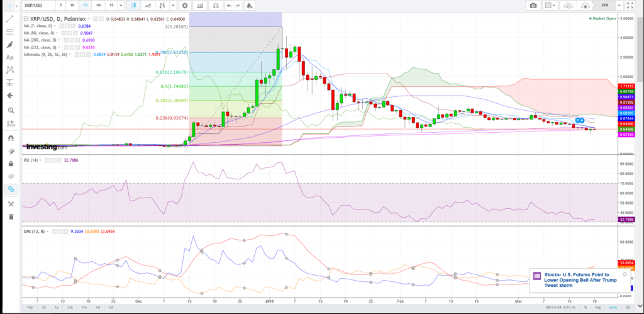The height and width of the screenshot is (314, 644).
Task: Open the chart layout square dropdown
Action: [550, 5]
